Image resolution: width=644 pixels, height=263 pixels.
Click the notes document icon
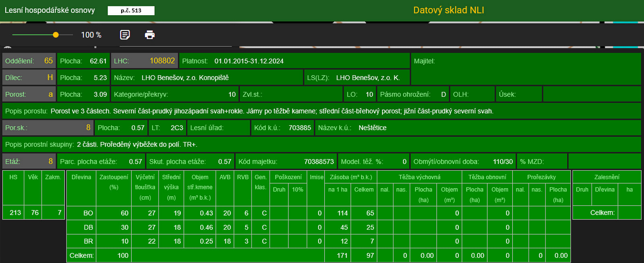point(125,35)
